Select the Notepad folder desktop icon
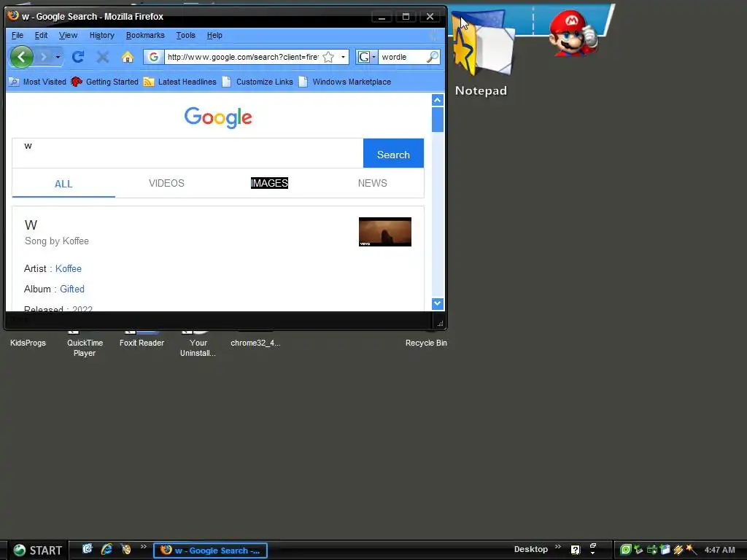Viewport: 747px width, 560px height. click(481, 52)
